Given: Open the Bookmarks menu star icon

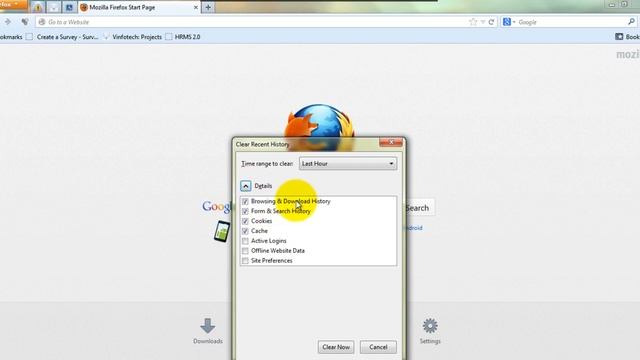Looking at the screenshot, I should click(619, 37).
